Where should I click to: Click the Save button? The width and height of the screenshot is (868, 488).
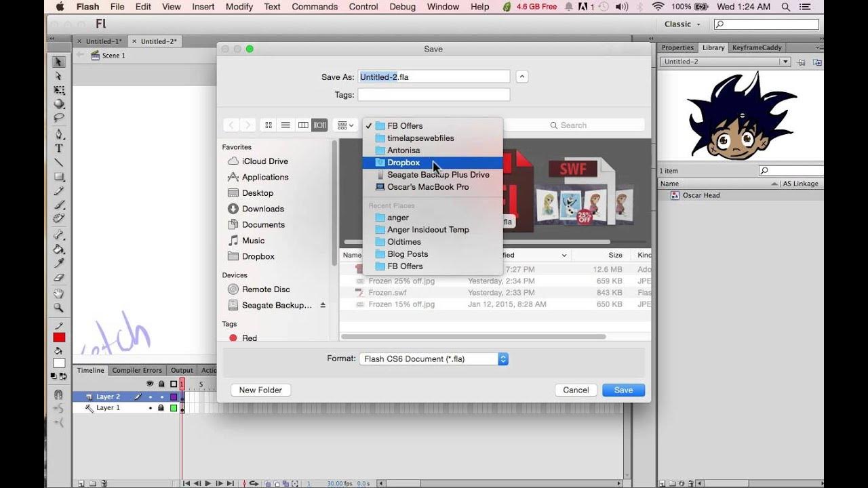point(623,390)
